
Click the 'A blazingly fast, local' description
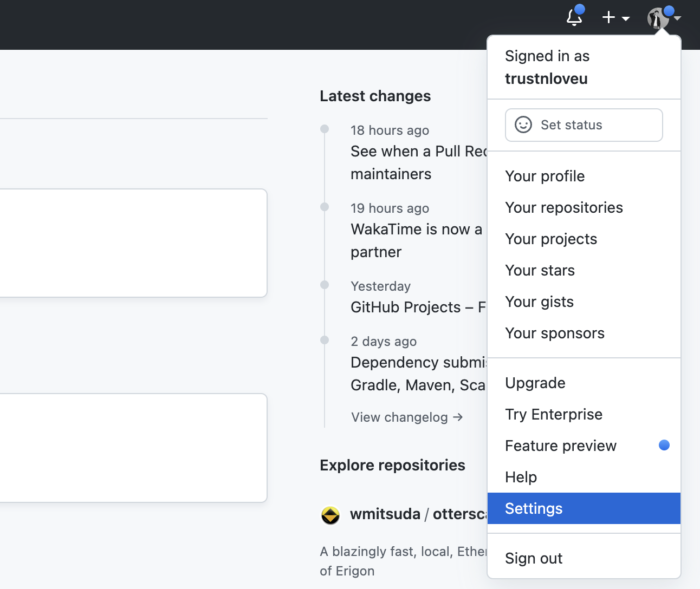(x=403, y=561)
